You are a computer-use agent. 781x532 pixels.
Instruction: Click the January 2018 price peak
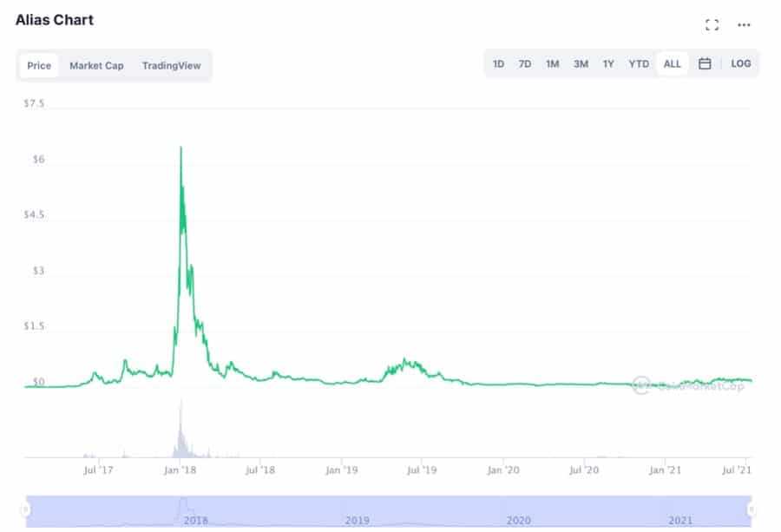point(180,148)
